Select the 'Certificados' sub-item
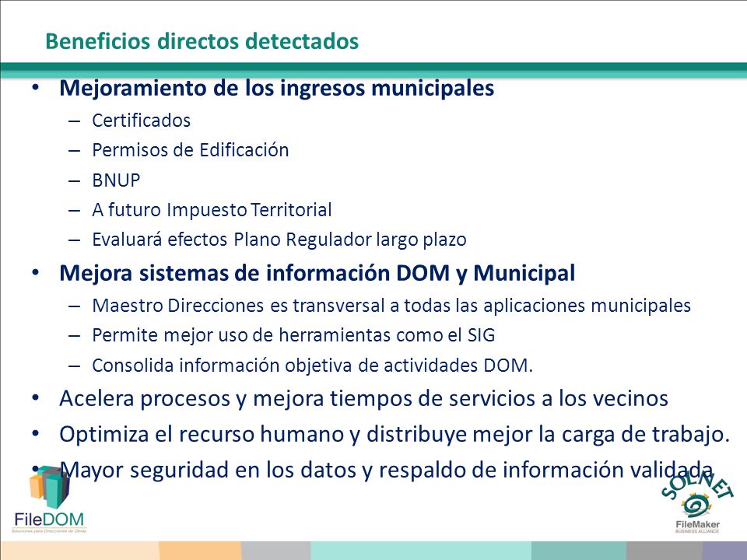The height and width of the screenshot is (560, 747). point(141,121)
